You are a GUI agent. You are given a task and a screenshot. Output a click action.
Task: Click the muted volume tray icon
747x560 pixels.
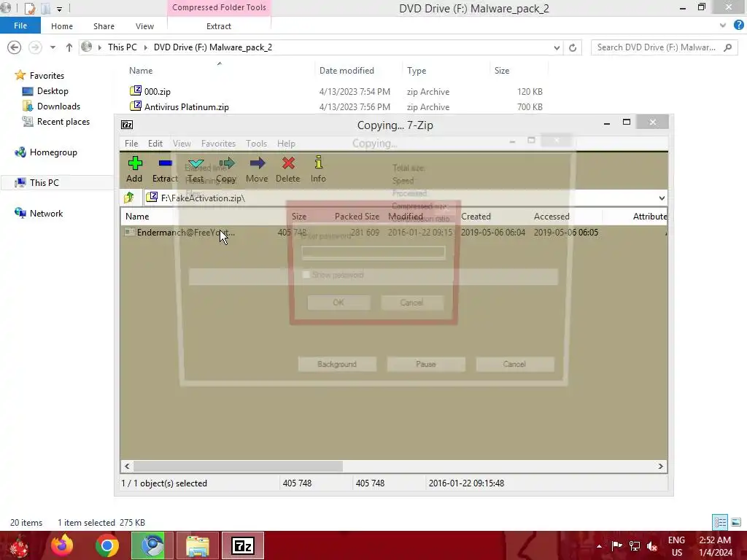click(x=652, y=545)
